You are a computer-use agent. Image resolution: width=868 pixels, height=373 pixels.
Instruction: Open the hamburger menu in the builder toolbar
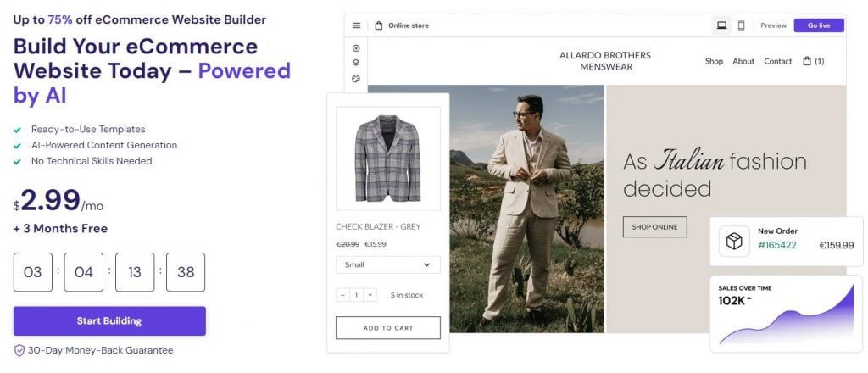356,25
